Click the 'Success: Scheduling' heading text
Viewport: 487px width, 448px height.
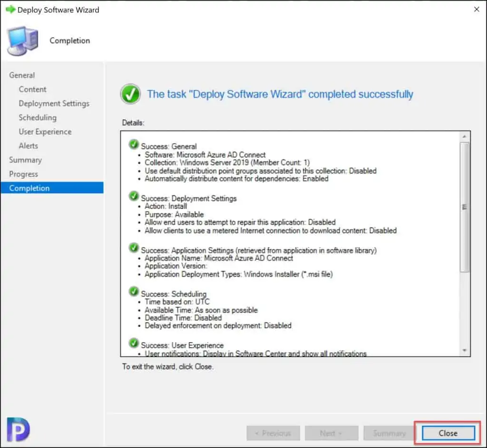174,294
